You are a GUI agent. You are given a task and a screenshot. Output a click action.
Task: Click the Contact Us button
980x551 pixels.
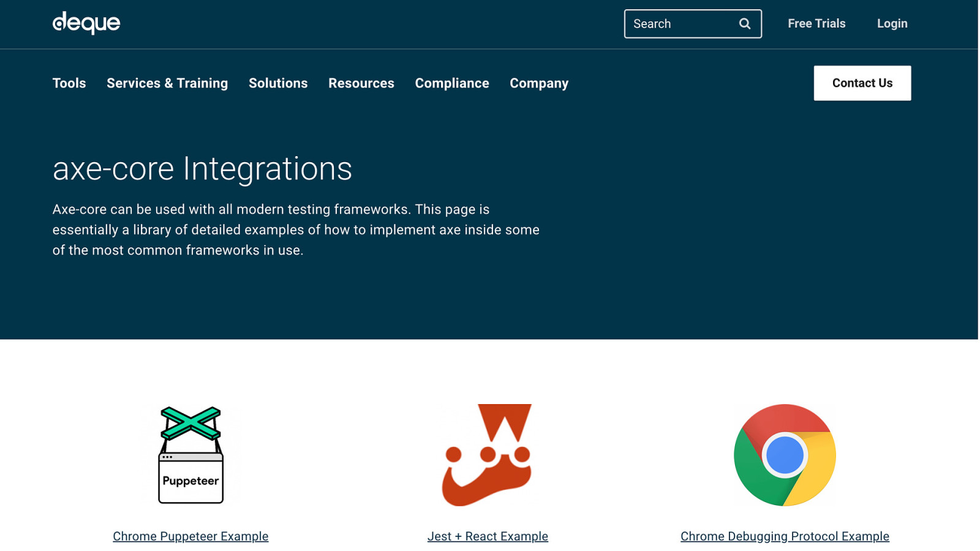862,83
